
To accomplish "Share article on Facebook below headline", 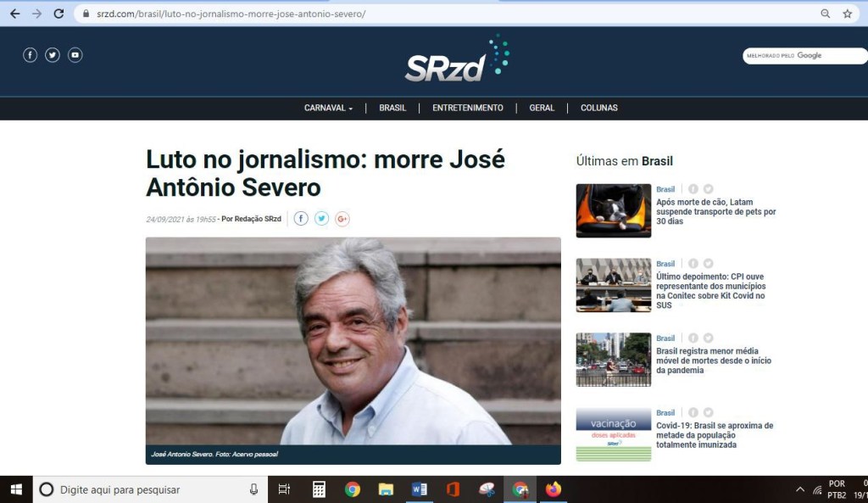I will (x=301, y=219).
